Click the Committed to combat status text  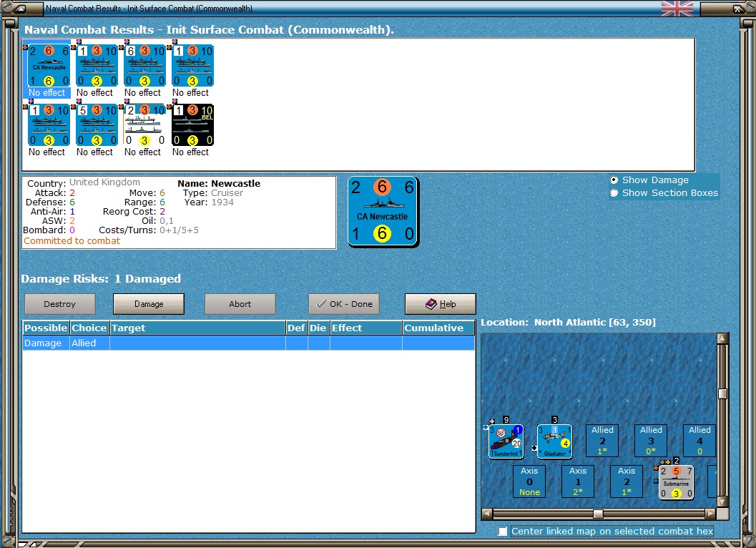72,240
